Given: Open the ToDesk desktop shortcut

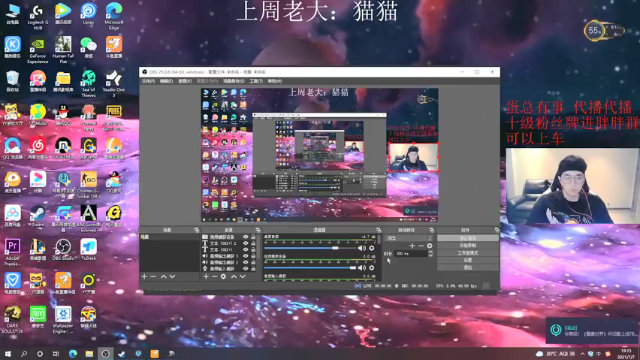Looking at the screenshot, I should [89, 249].
